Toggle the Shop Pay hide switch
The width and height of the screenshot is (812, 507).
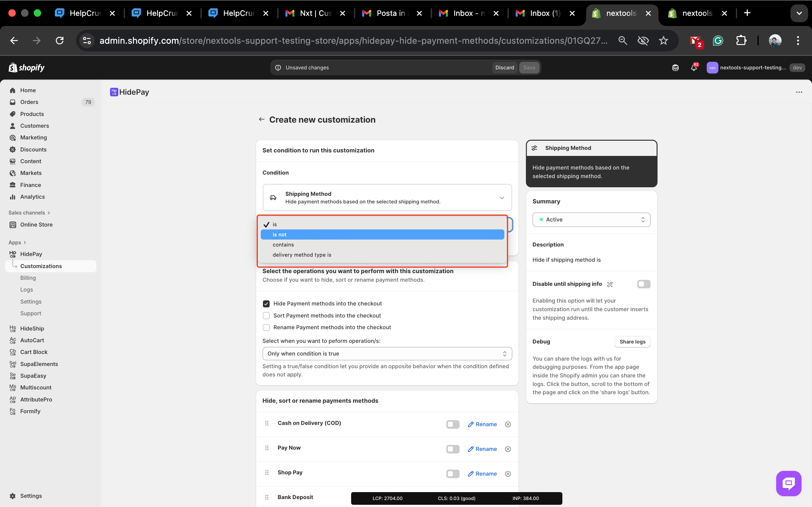[452, 473]
